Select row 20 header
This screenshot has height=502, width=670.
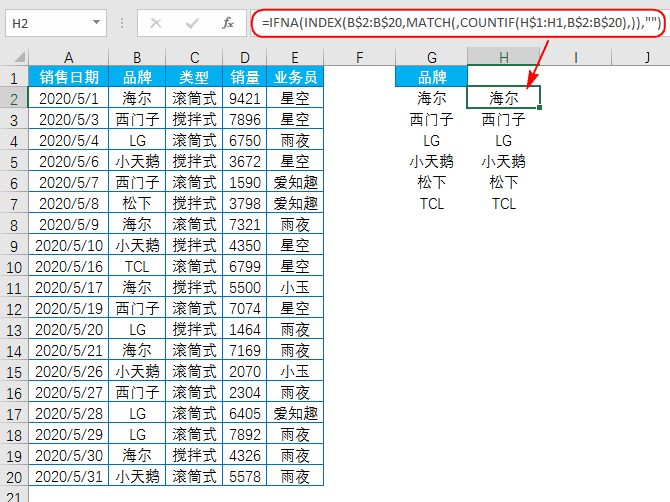point(14,477)
